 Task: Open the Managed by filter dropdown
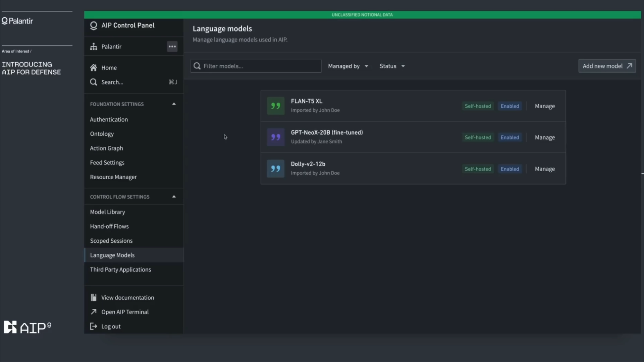coord(348,66)
